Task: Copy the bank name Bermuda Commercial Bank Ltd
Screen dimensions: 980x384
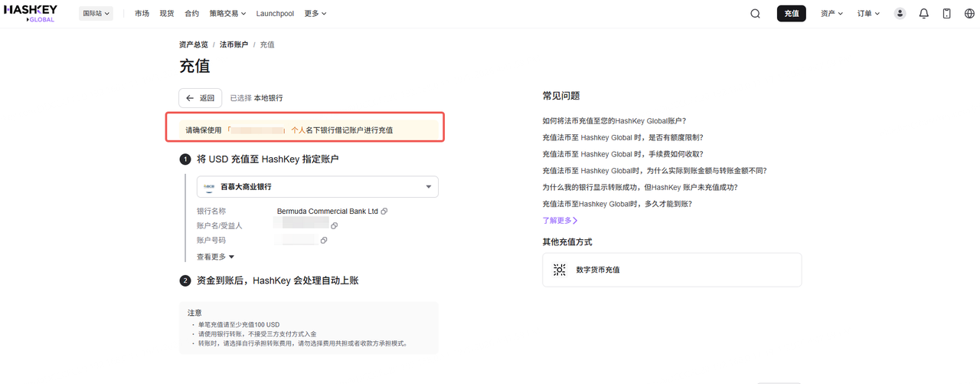Action: tap(384, 212)
